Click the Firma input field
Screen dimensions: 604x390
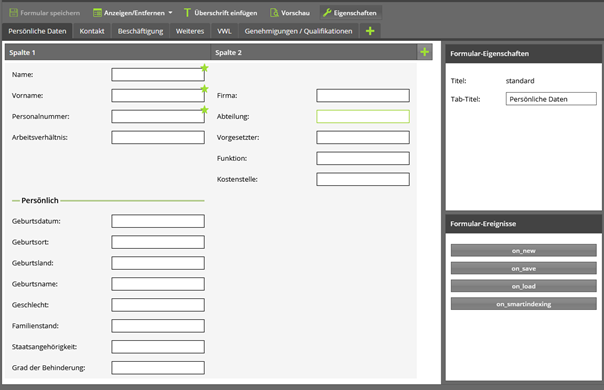[x=363, y=96]
